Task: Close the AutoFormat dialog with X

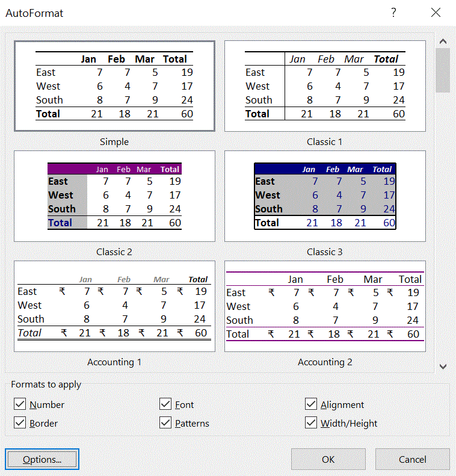Action: tap(436, 13)
